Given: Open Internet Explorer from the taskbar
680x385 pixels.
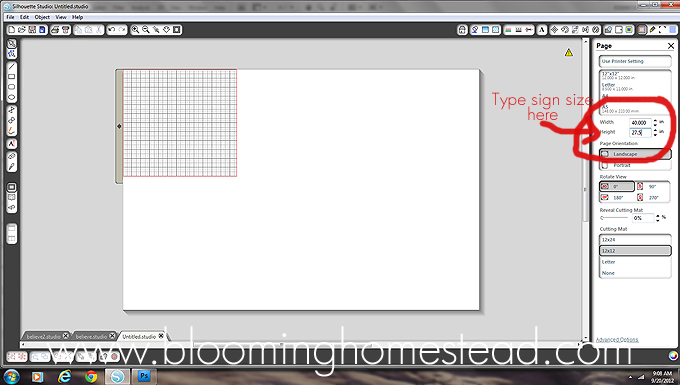Looking at the screenshot, I should click(64, 376).
